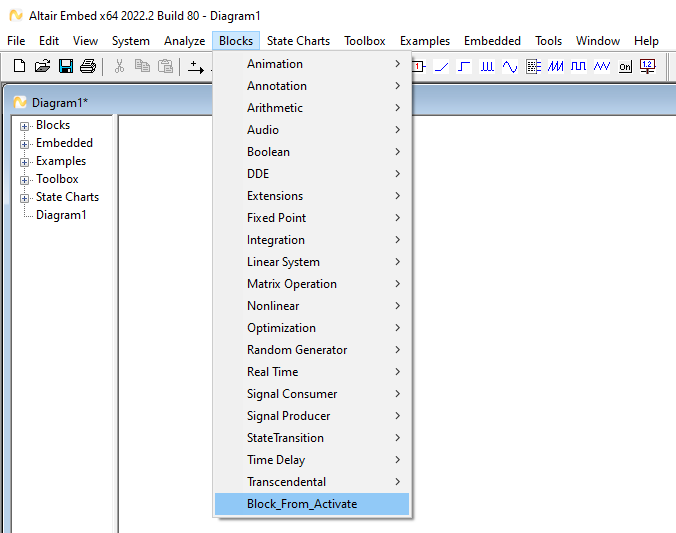
Task: Save the diagram with the floppy icon
Action: pos(65,66)
